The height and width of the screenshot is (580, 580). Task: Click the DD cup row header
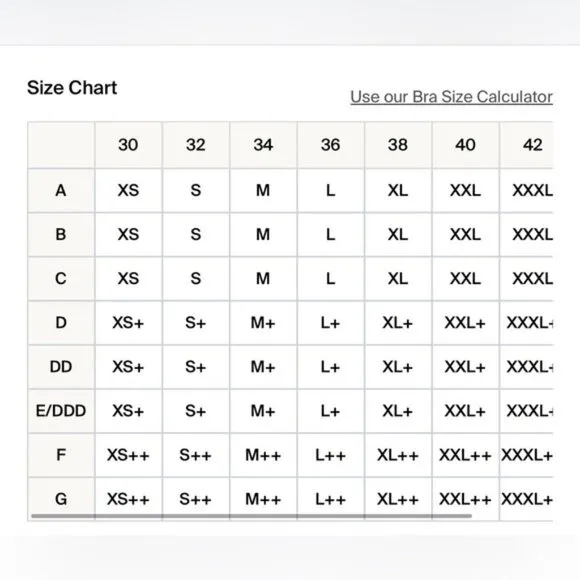tap(61, 367)
